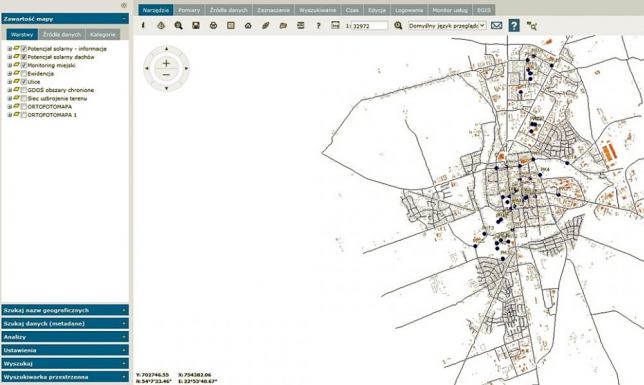Enable the ORTOFOTOMAPA layer checkbox
This screenshot has height=385, width=644.
point(24,107)
